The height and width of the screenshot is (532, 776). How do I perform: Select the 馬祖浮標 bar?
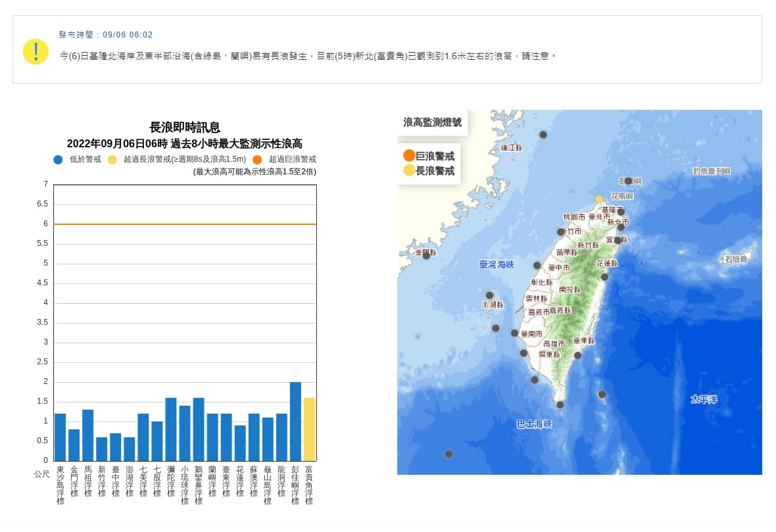click(87, 435)
